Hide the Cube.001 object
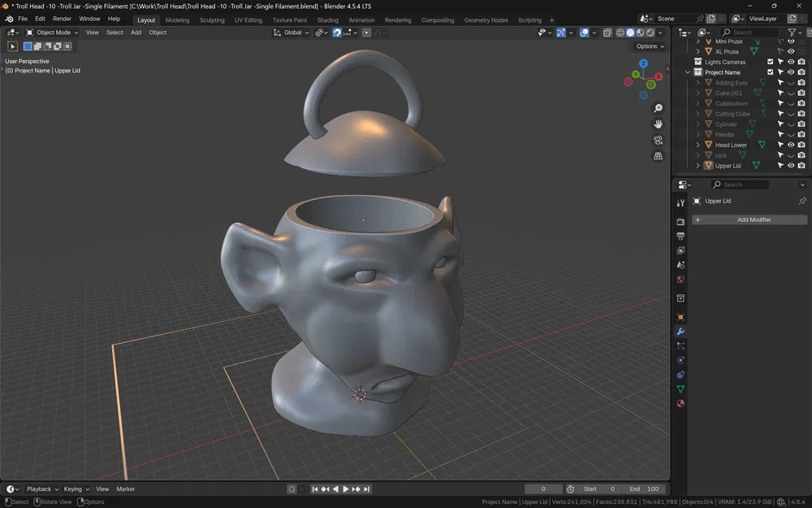Image resolution: width=812 pixels, height=508 pixels. click(791, 93)
